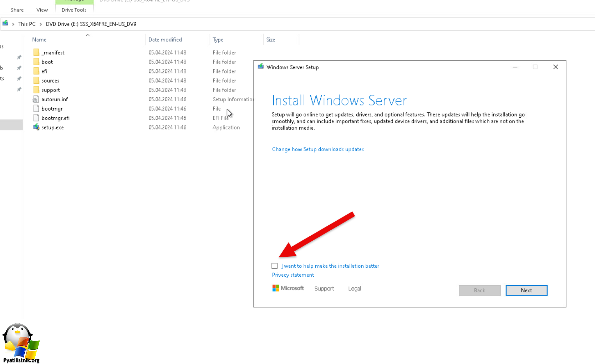
Task: Open 'Change how Setup downloads updates' link
Action: click(318, 149)
